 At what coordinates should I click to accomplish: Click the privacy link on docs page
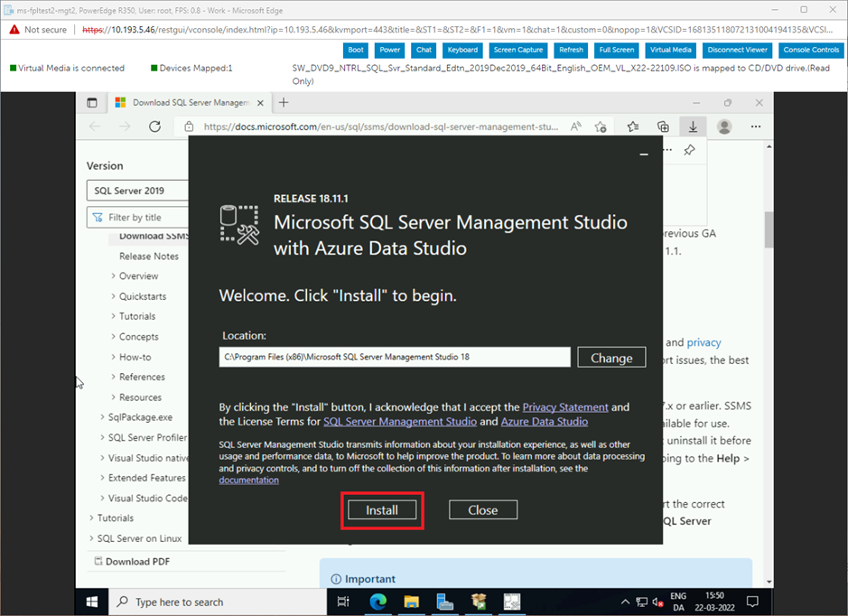click(704, 342)
